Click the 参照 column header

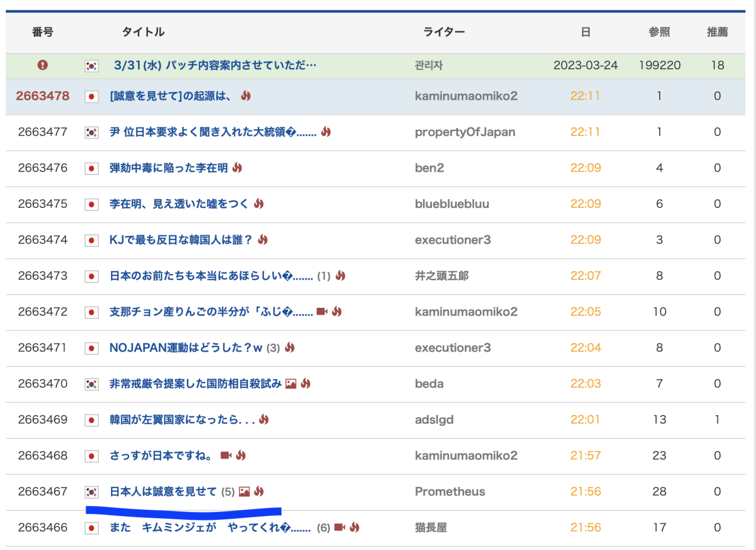(x=660, y=32)
